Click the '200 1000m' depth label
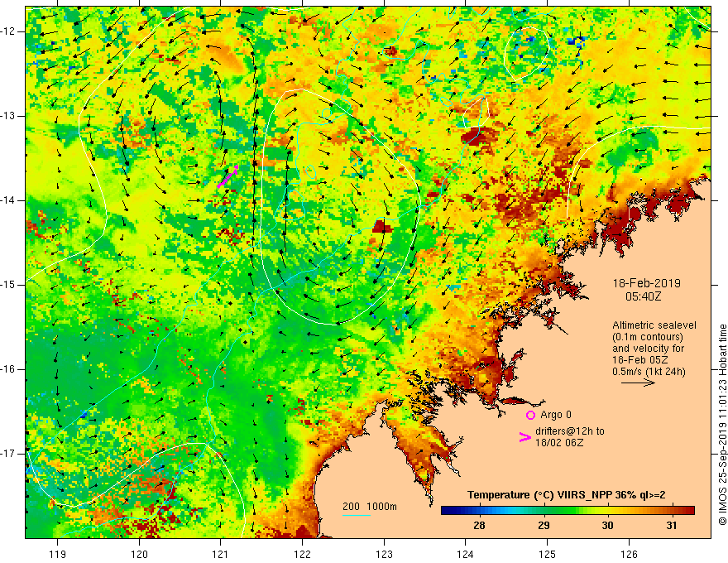Screen dimensions: 728x563 pos(370,507)
